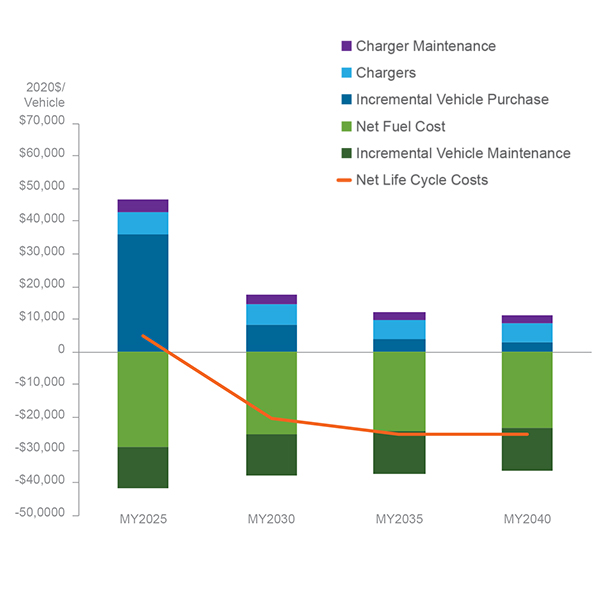This screenshot has width=600, height=600.
Task: Click the green Net Fuel Cost legend swatch
Action: tap(347, 127)
